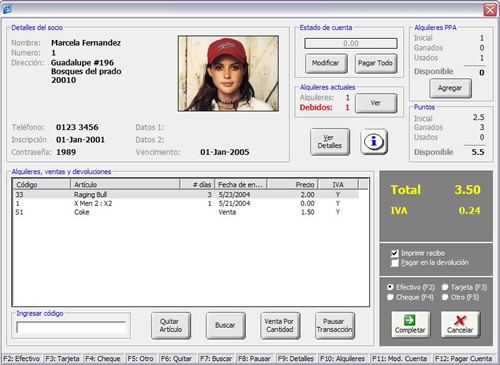Click the IVA 0.24 amount

click(469, 211)
